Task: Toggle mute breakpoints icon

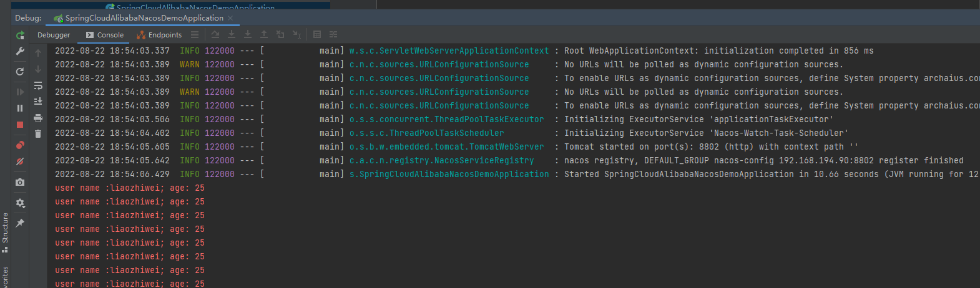Action: pos(20,161)
